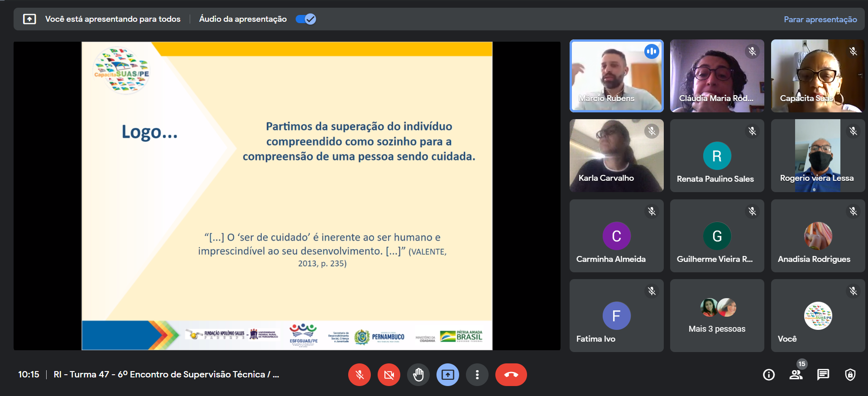Select Renata Paulino Sales participant tile
868x396 pixels.
tap(717, 156)
